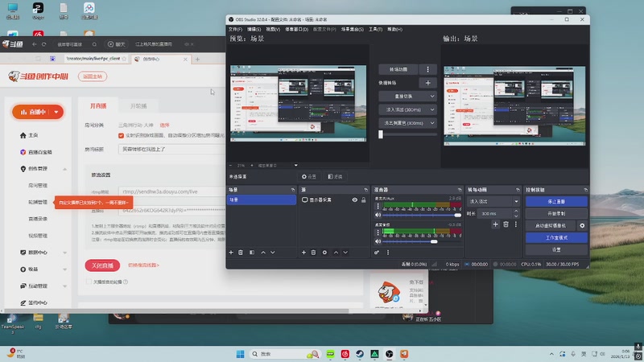Viewport: 644px width, 362px height.
Task: Click the start recording button in OBS
Action: [556, 214]
